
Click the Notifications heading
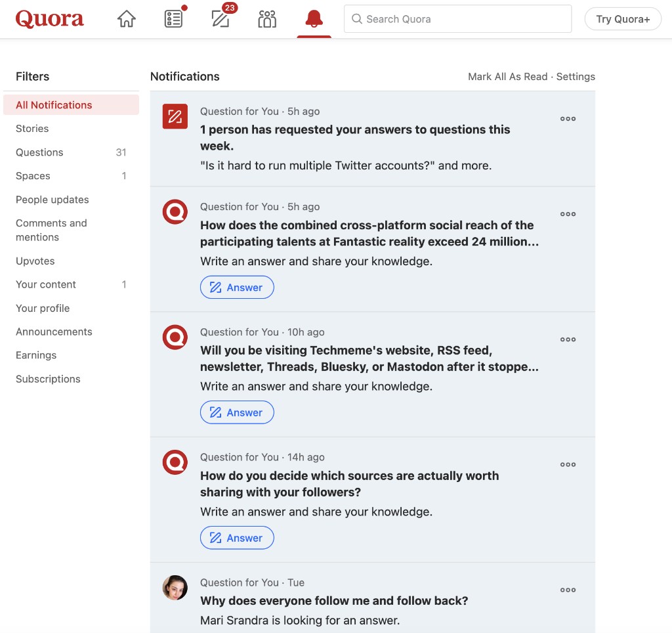tap(184, 76)
